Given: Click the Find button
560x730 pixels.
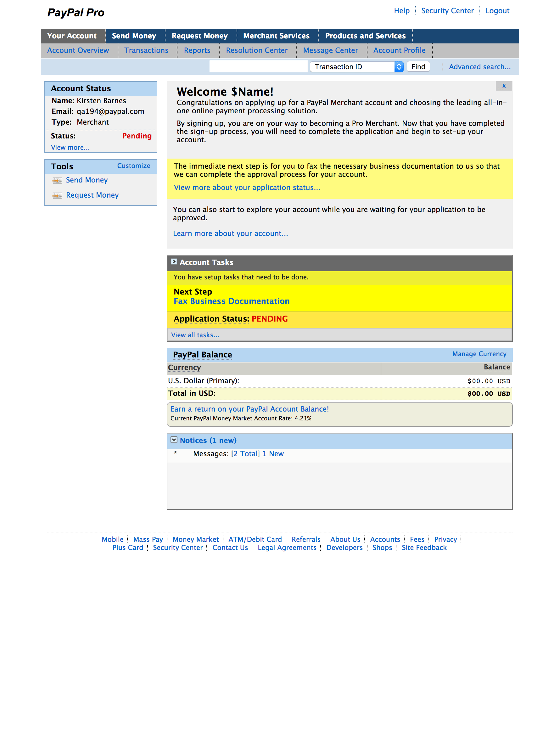Looking at the screenshot, I should click(418, 67).
